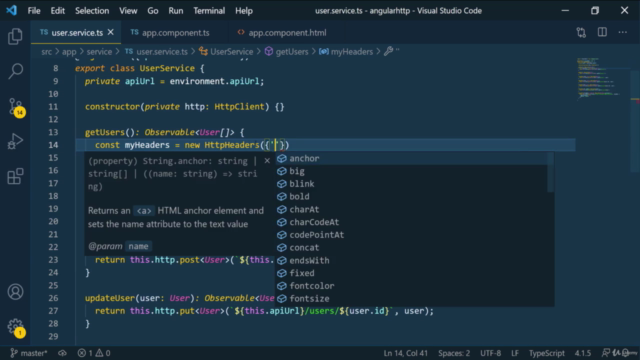
Task: Click the updateUser method name
Action: (109, 298)
